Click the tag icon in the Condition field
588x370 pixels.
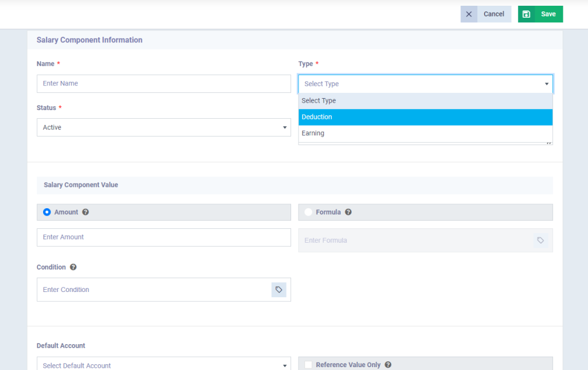click(279, 290)
